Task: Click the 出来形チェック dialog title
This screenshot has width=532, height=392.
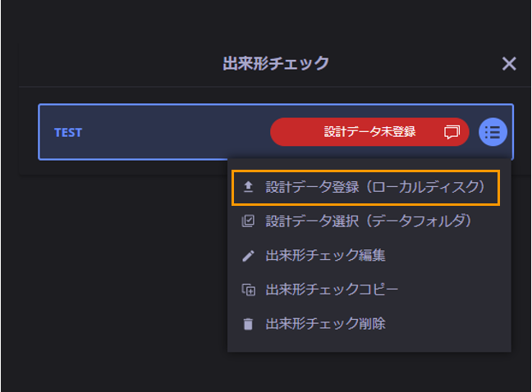Action: (276, 64)
